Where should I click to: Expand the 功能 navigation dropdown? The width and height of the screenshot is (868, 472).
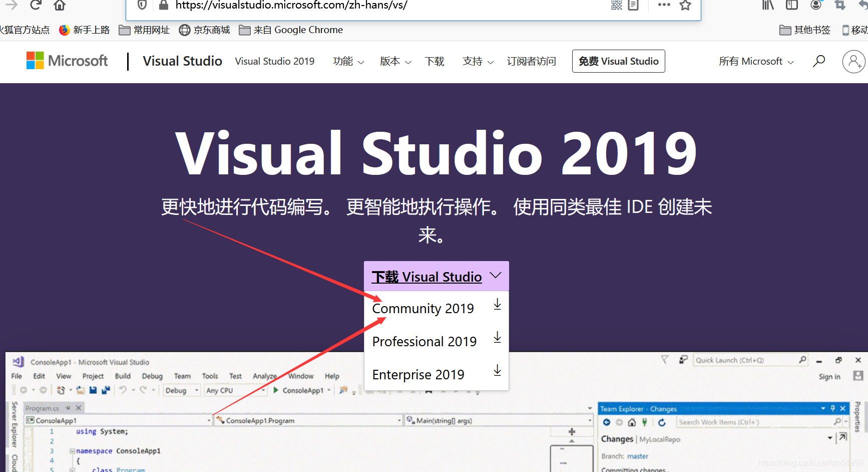click(348, 61)
